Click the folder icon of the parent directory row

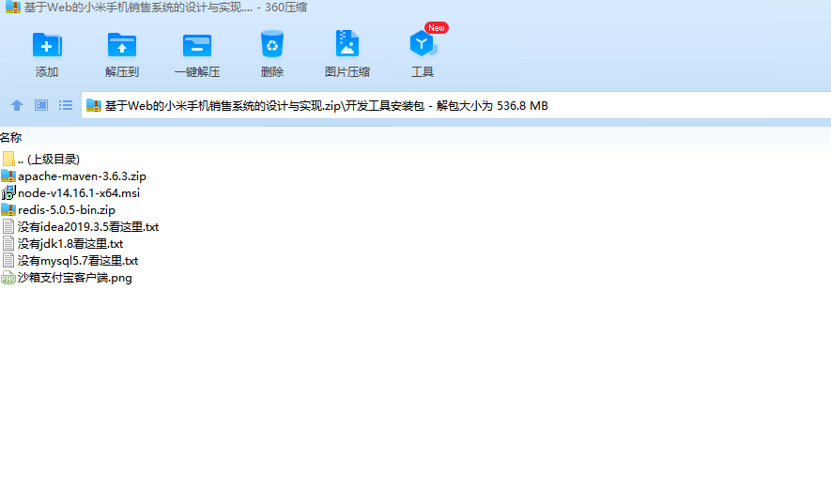pos(8,159)
